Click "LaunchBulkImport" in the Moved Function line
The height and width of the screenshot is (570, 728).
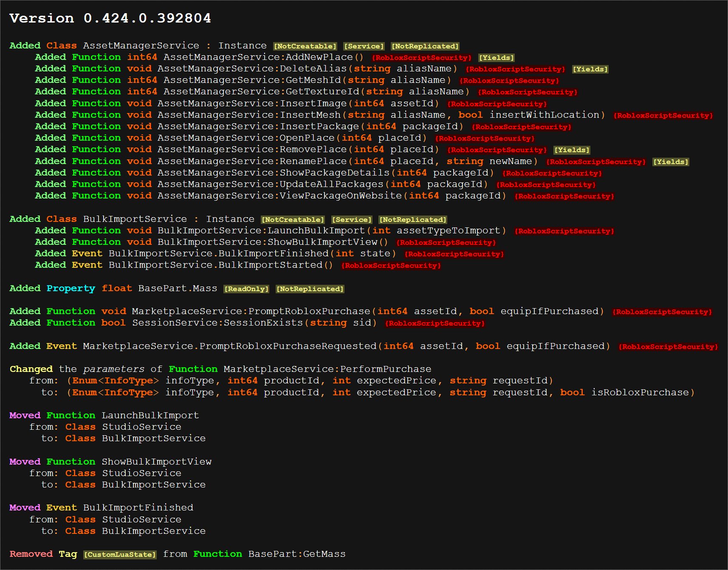pos(150,415)
